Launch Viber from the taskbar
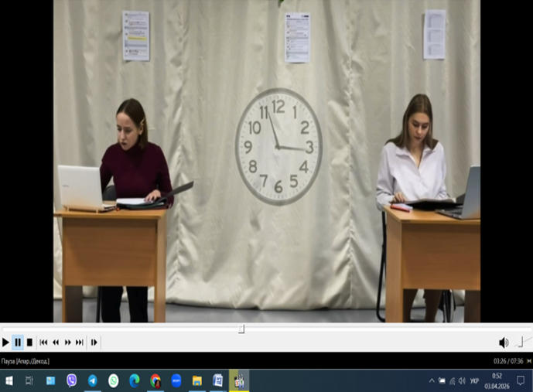The height and width of the screenshot is (392, 533). (72, 380)
